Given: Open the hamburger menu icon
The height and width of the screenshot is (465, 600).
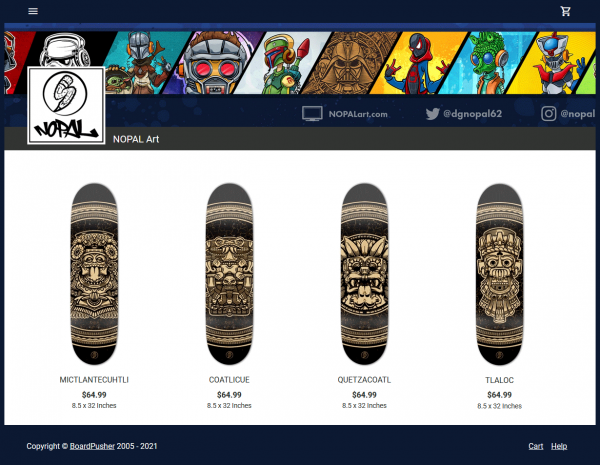Looking at the screenshot, I should [33, 11].
